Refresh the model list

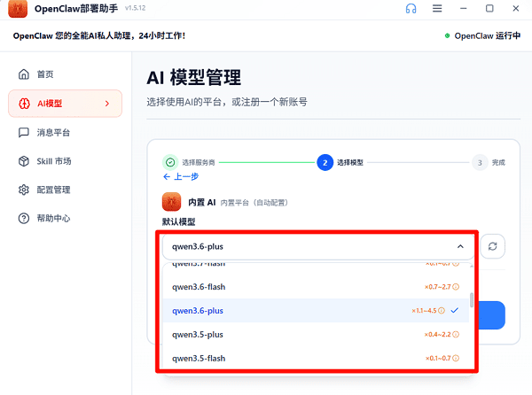(493, 246)
